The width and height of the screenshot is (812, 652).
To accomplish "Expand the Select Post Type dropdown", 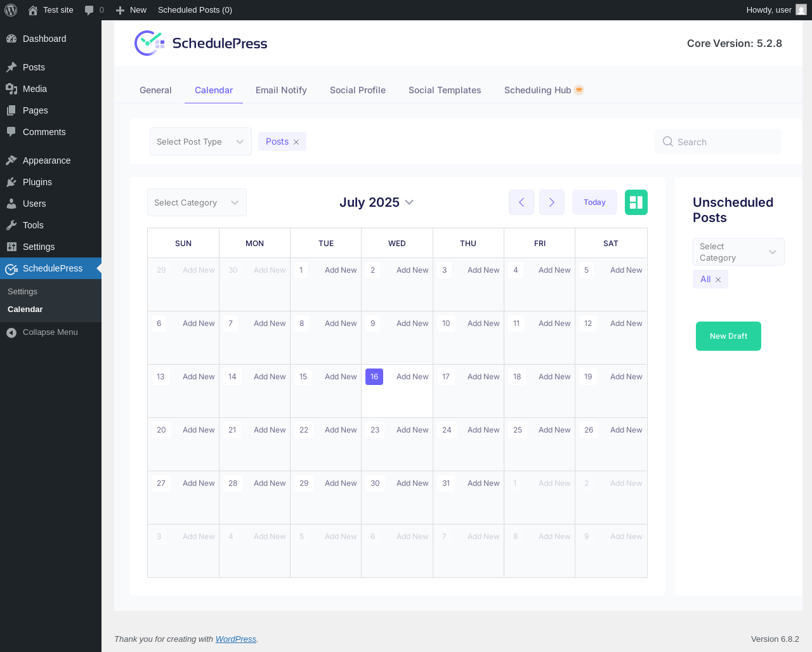I will pyautogui.click(x=200, y=141).
